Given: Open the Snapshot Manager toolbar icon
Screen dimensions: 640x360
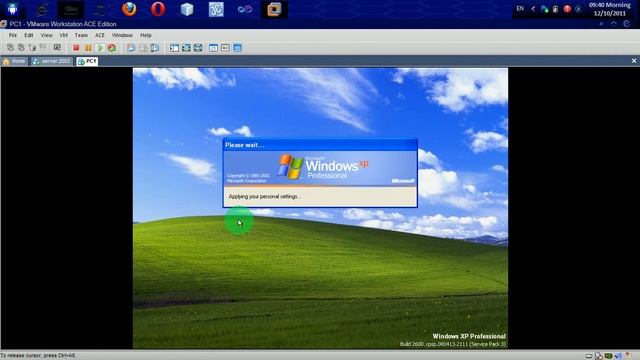Looking at the screenshot, I should (155, 48).
